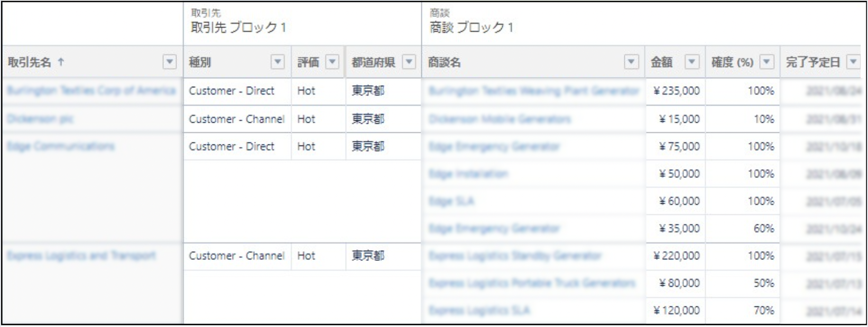This screenshot has height=327, width=868.
Task: Select the 取引先 ブロック 1 block header
Action: tap(238, 28)
